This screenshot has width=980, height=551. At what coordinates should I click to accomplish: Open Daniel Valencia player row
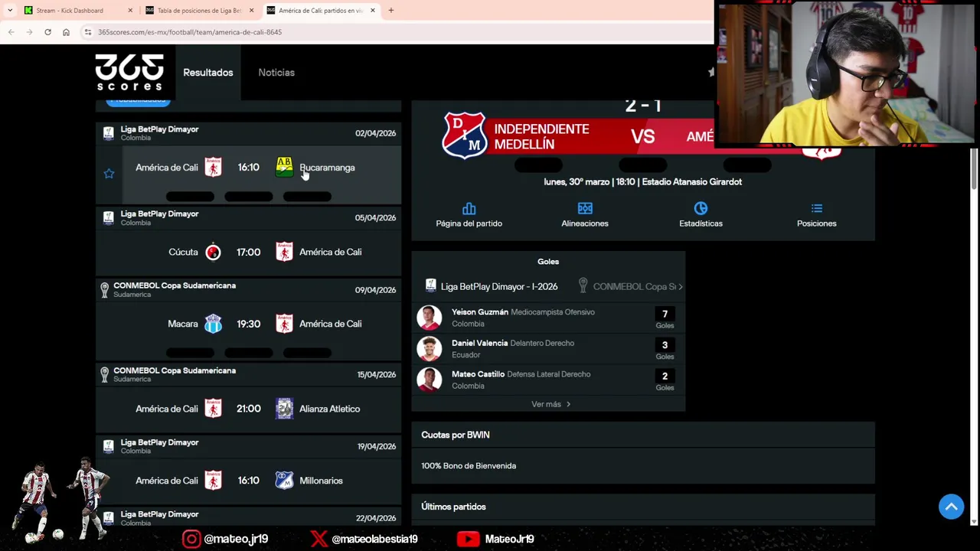[548, 348]
